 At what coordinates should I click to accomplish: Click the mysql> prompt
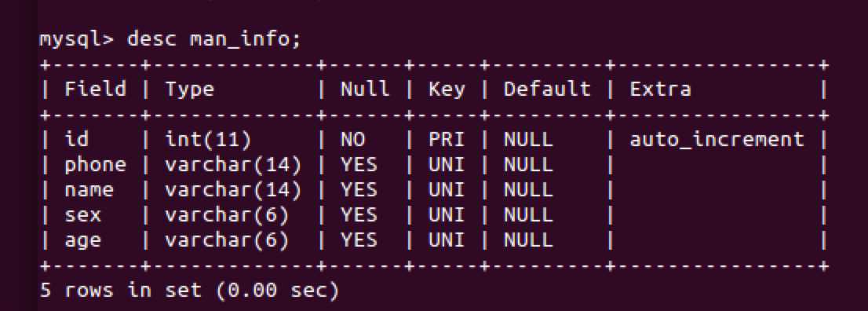(x=77, y=41)
